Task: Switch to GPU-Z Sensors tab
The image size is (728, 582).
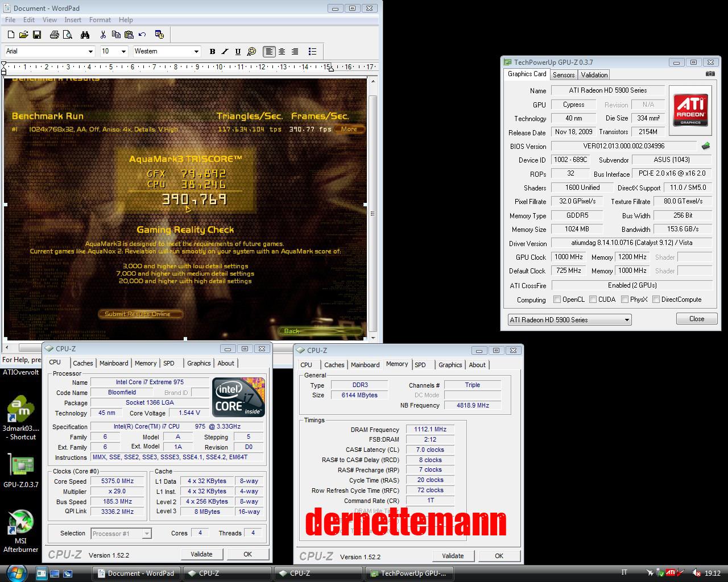Action: pyautogui.click(x=564, y=75)
